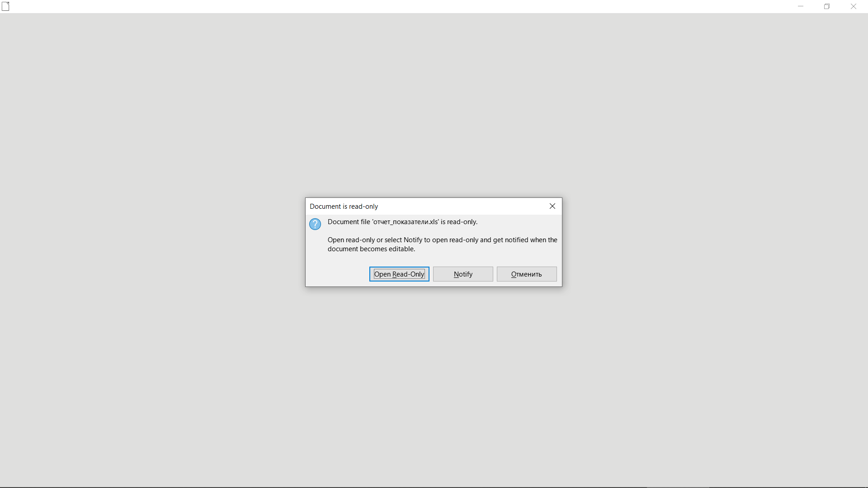Click the blue question mark icon
This screenshot has height=488, width=868.
click(315, 224)
